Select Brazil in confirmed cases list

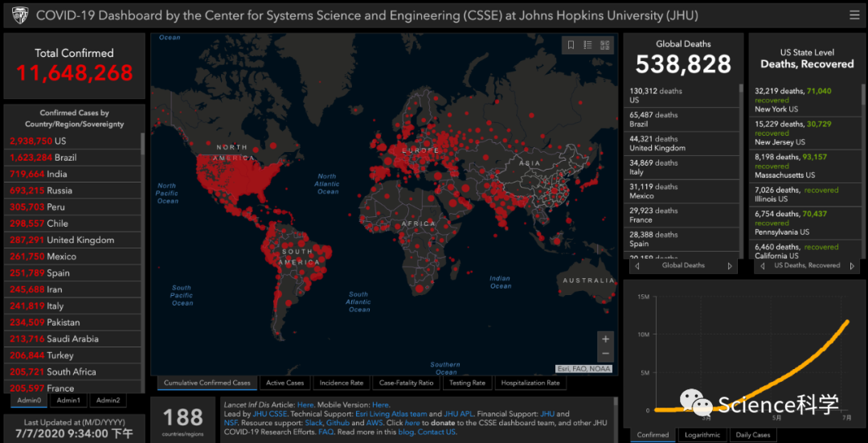[73, 158]
